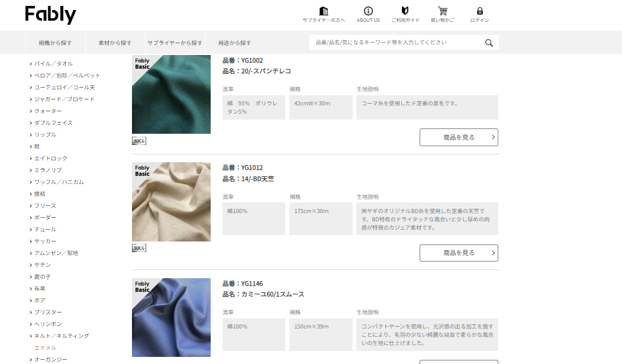
Task: Click the 3DCG badge under green fabric
Action: [139, 141]
